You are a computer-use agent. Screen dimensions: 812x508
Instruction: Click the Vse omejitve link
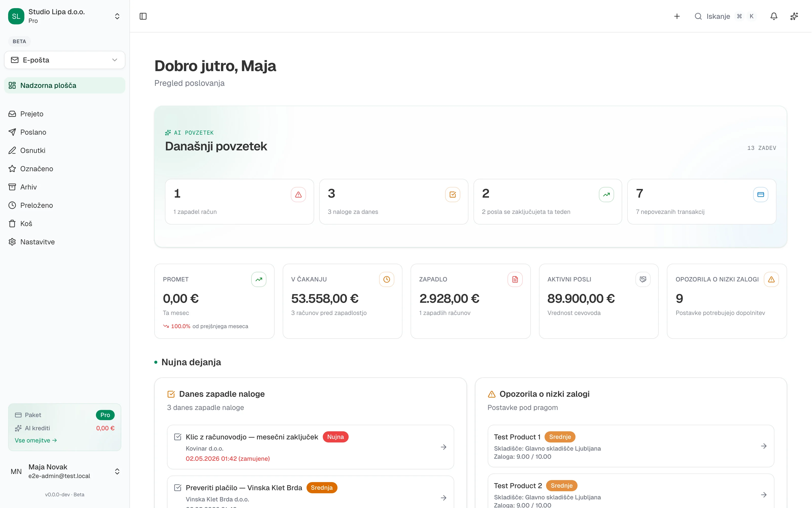[x=36, y=440]
